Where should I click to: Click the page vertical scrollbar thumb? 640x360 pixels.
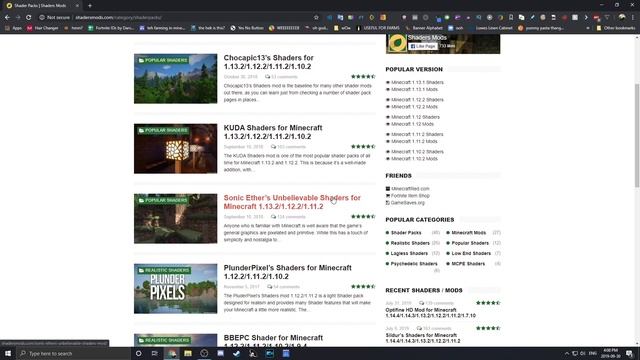pos(637,135)
